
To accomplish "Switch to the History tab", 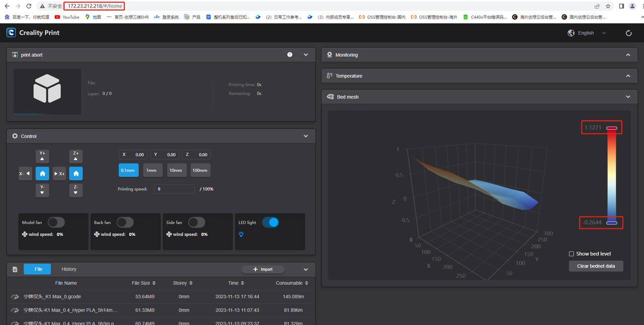I will click(69, 269).
